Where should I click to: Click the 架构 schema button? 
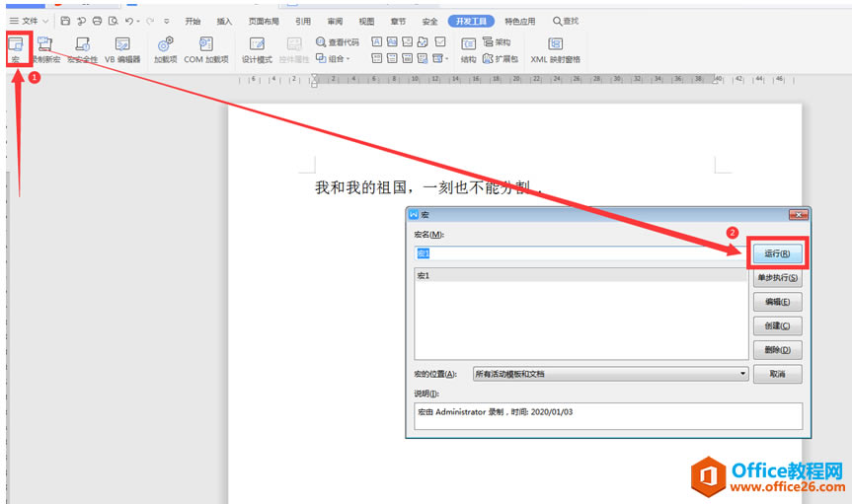click(x=497, y=41)
